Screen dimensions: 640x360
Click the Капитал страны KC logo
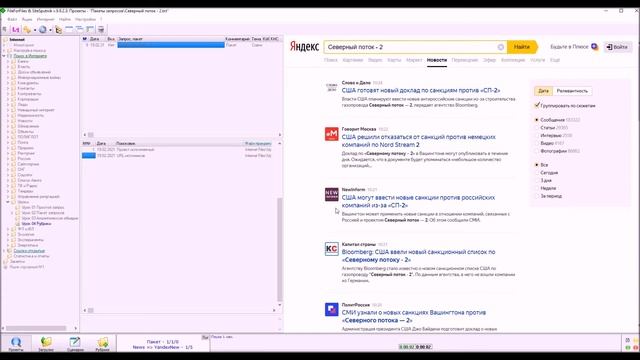pos(331,249)
